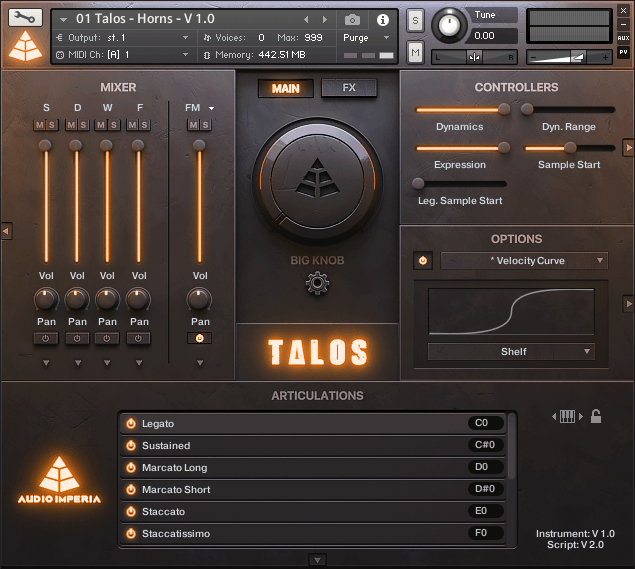This screenshot has height=569, width=635.
Task: Enable the S channel power button
Action: [x=46, y=338]
